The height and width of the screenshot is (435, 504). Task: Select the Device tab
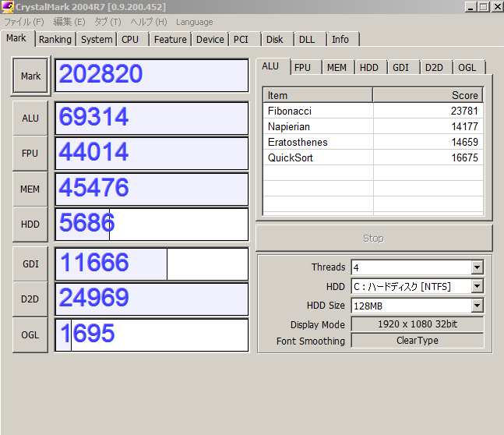(x=210, y=39)
